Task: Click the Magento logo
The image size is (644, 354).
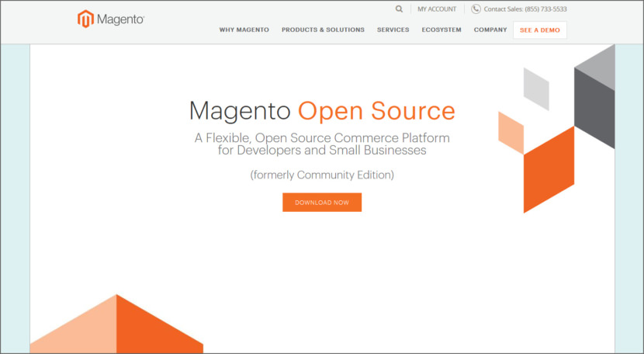Action: (111, 19)
